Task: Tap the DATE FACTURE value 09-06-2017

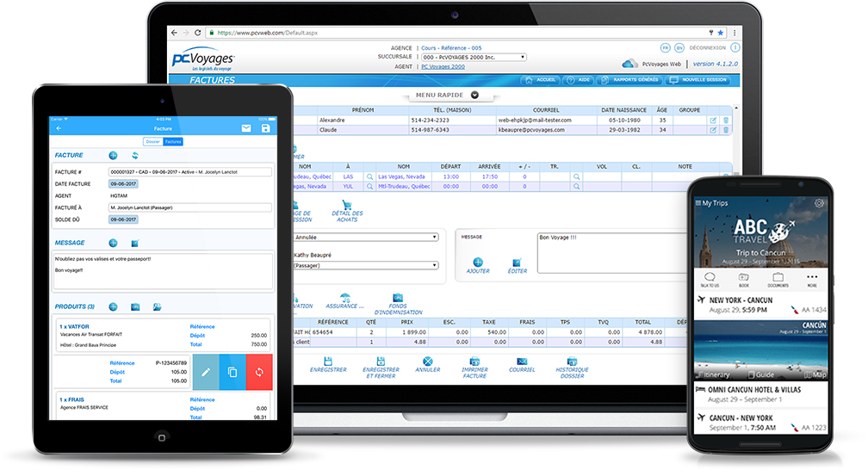Action: coord(123,184)
